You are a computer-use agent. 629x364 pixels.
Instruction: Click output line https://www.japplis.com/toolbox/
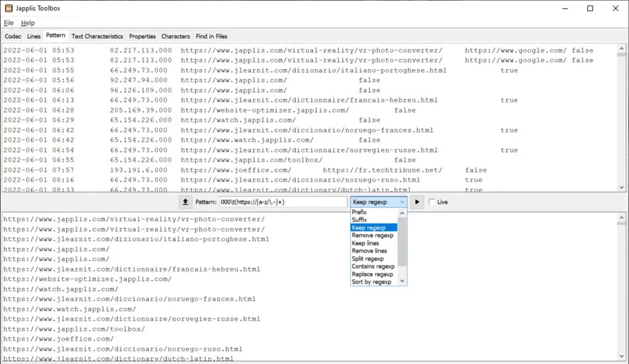coord(74,329)
